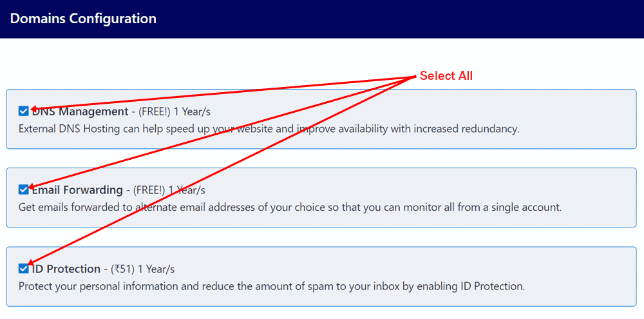Click the red Select All annotation
The height and width of the screenshot is (319, 644).
coord(446,76)
